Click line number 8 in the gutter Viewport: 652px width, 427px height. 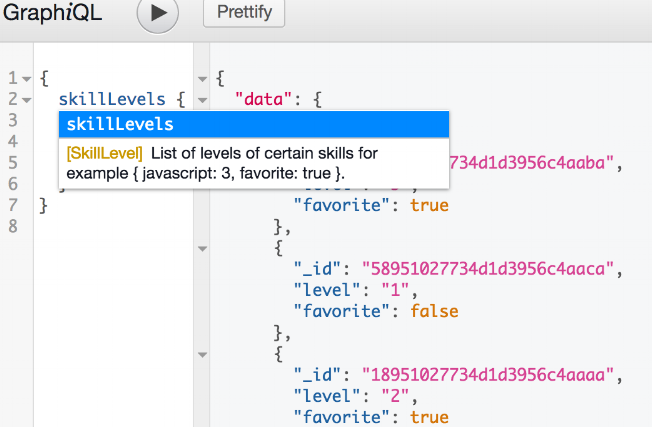(x=13, y=226)
